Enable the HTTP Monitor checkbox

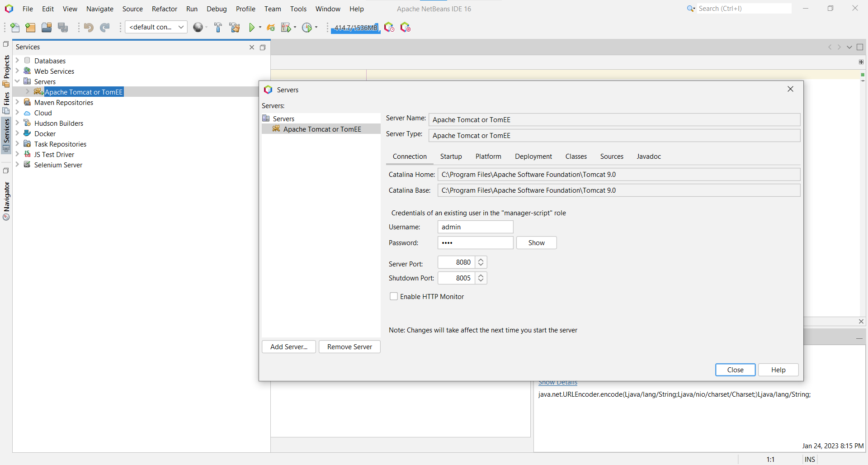click(394, 296)
